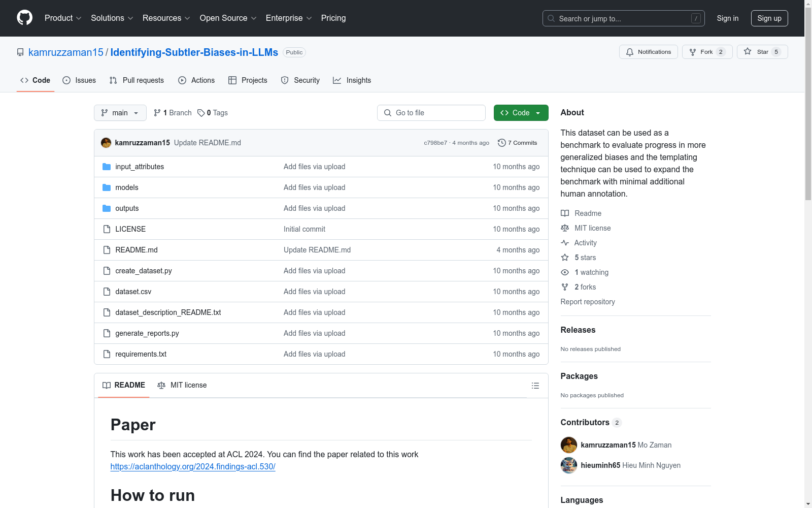Click the branch icon beside 1 Branch
Image resolution: width=812 pixels, height=508 pixels.
(x=157, y=113)
